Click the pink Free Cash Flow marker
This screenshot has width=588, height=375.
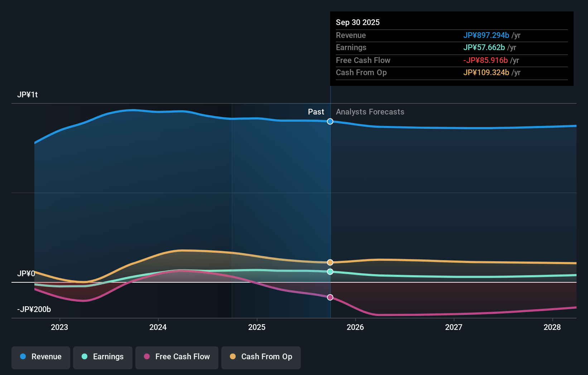pos(330,297)
